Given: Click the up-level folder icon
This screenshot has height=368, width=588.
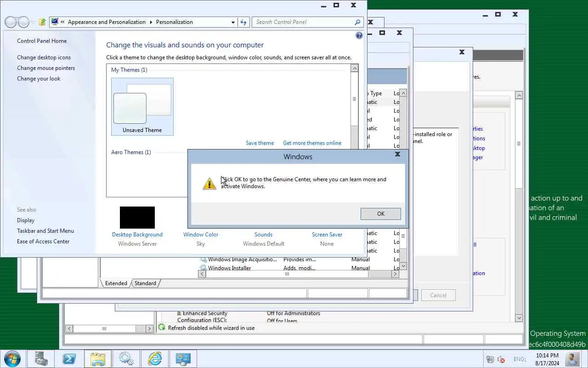Looking at the screenshot, I should [42, 22].
